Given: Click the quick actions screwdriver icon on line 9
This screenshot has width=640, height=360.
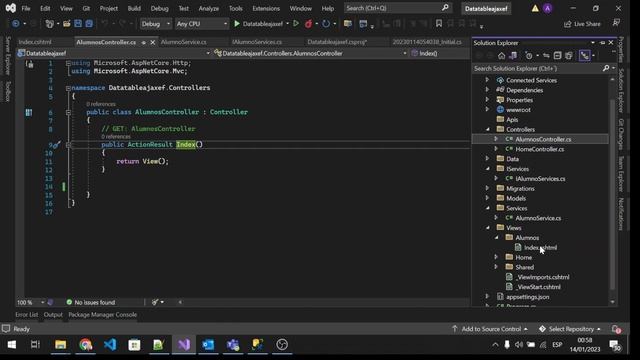Looking at the screenshot, I should (x=56, y=144).
